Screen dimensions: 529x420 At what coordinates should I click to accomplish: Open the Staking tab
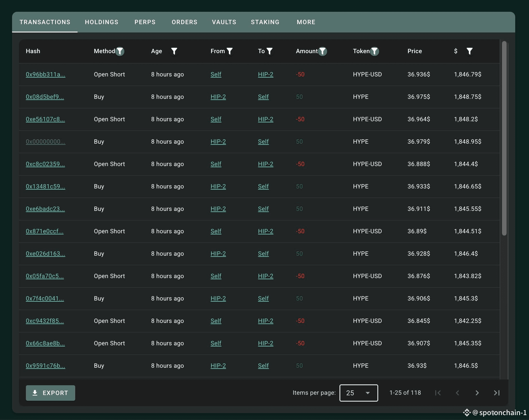pyautogui.click(x=265, y=22)
